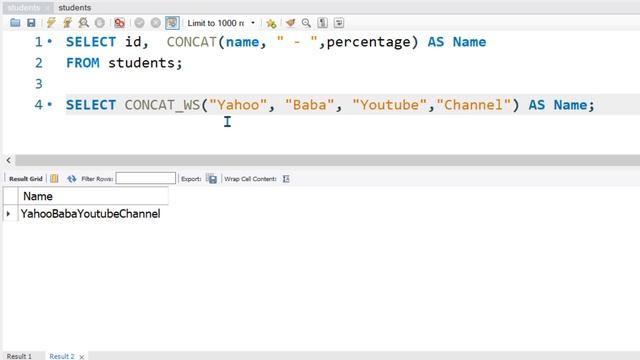Viewport: 640px width, 360px height.
Task: Click the editor's horizontal scrollbar track
Action: [x=327, y=160]
